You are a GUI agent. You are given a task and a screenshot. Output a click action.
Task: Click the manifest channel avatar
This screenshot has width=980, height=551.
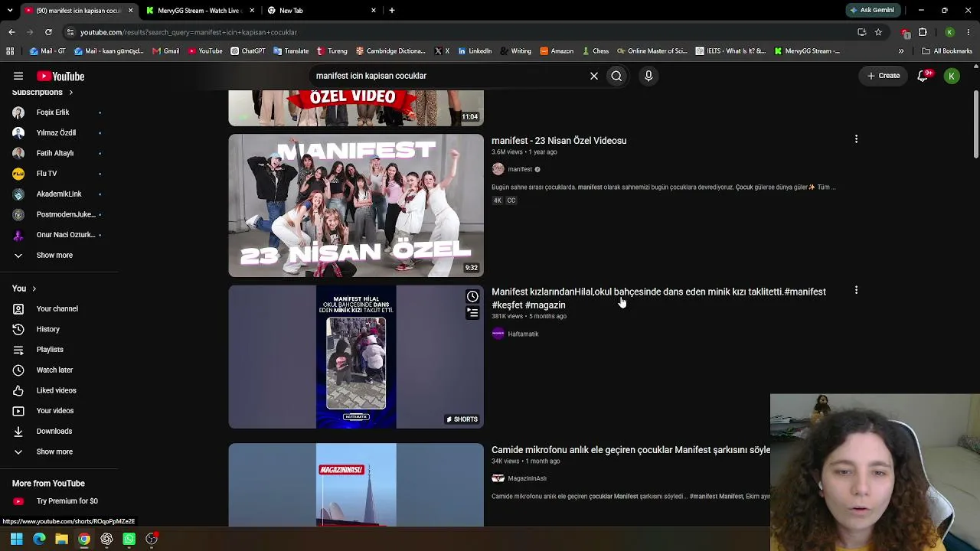498,169
